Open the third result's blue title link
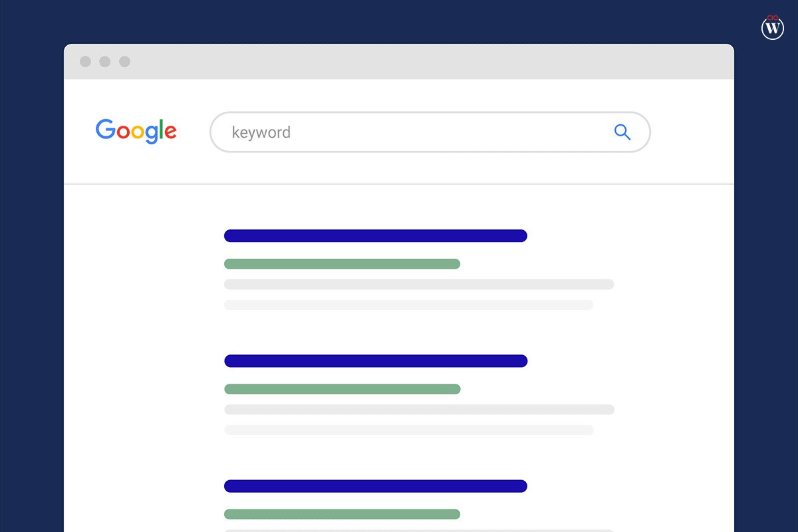 point(376,486)
